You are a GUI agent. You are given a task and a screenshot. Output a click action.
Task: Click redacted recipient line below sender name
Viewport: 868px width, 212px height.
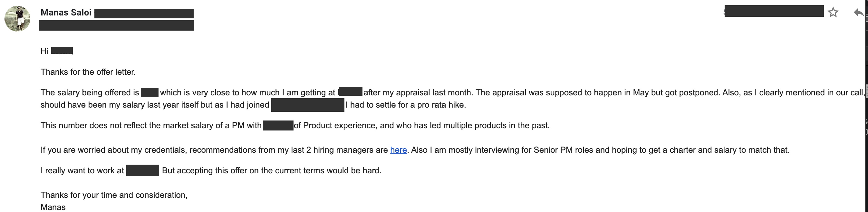pyautogui.click(x=116, y=26)
